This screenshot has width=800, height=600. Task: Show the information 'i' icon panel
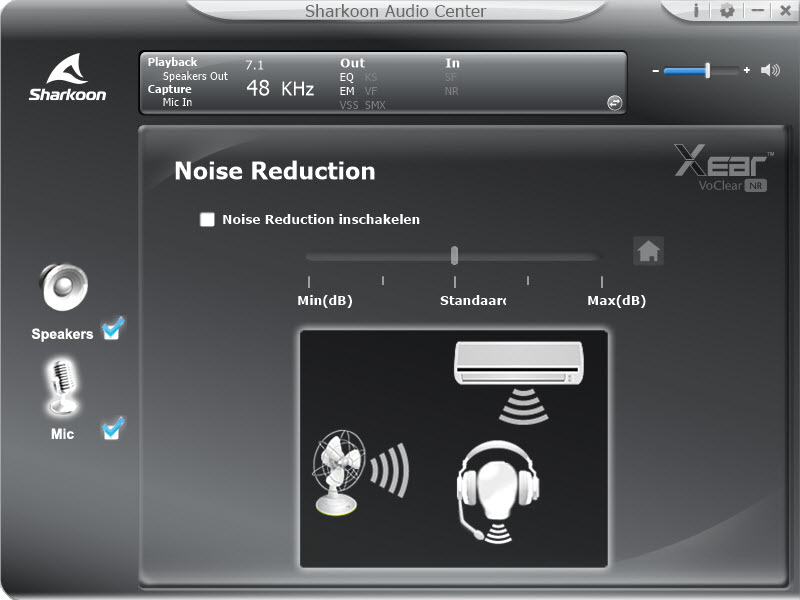[x=696, y=11]
